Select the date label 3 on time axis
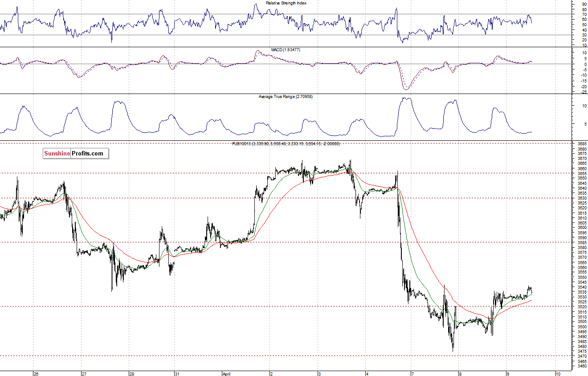Screen dimensions: 588x376 (319, 373)
